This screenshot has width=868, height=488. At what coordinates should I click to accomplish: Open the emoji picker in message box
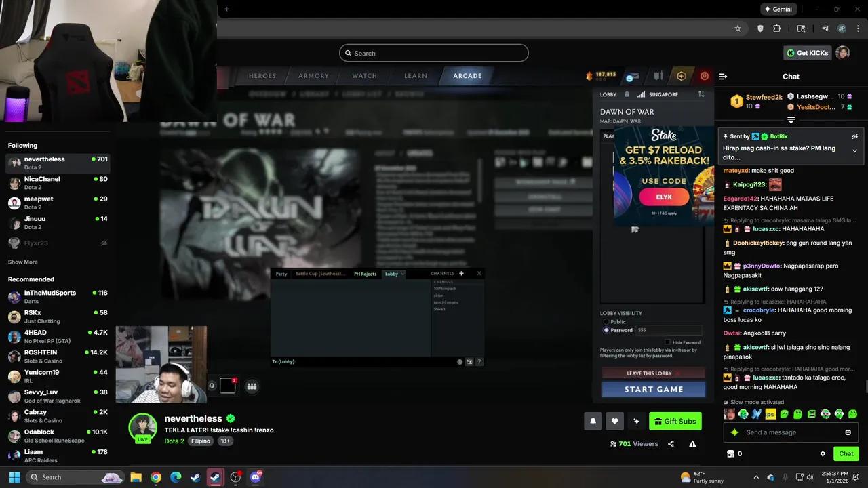point(848,432)
